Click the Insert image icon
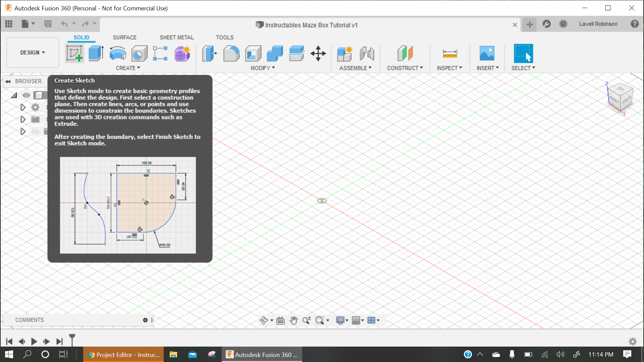The height and width of the screenshot is (362, 644). (487, 53)
